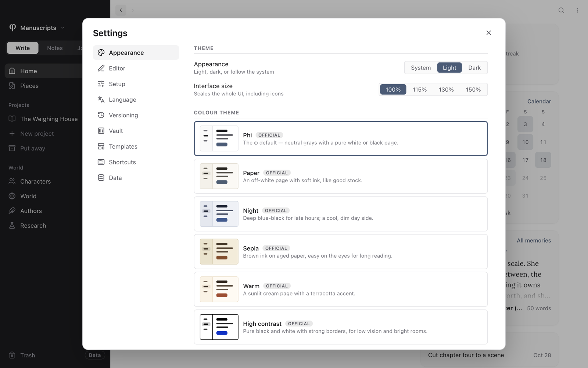
Task: Choose the High contrast theme thumbnail
Action: point(219,327)
